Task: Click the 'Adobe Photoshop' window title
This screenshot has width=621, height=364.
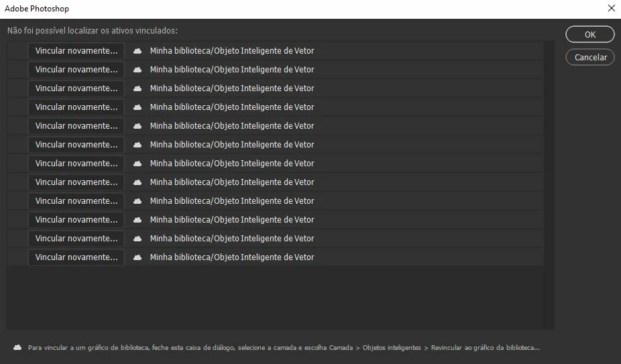Action: (37, 9)
